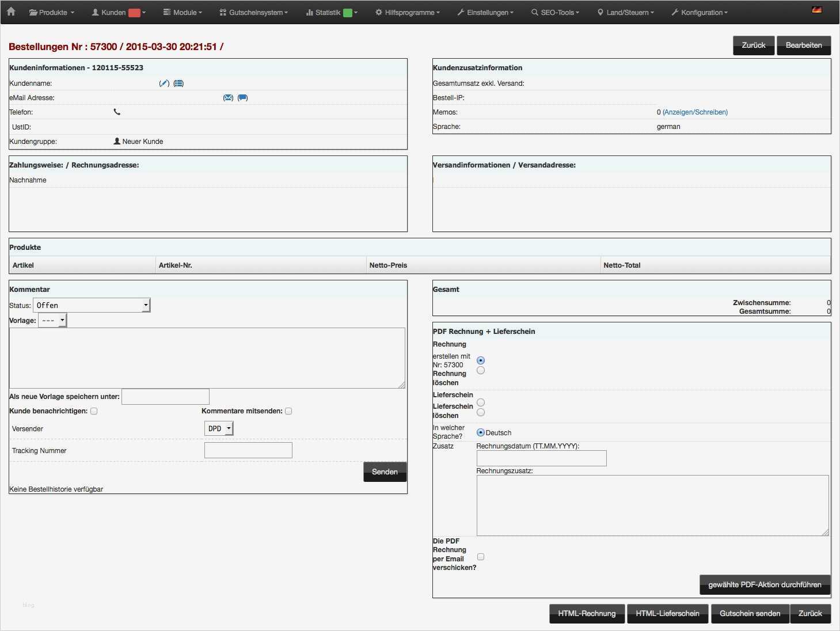Click the Nachnahme payment method text
Image resolution: width=840 pixels, height=631 pixels.
coord(28,180)
